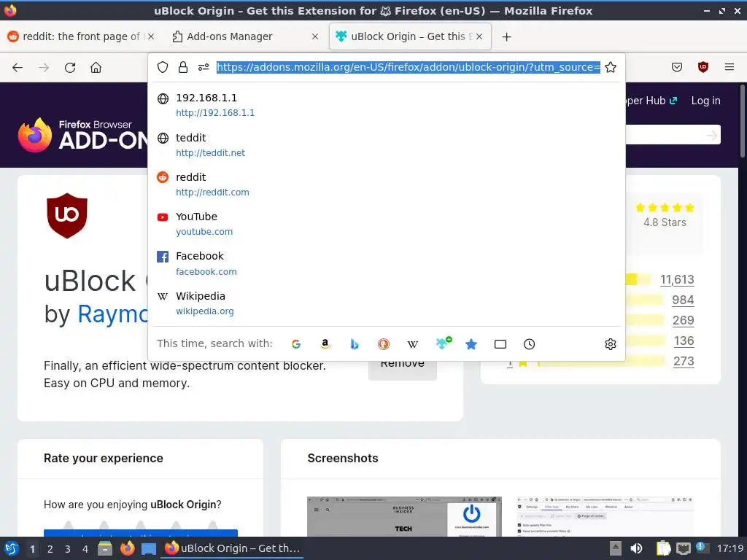Search this time with Amazon
Viewport: 747px width, 560px height.
pos(325,344)
